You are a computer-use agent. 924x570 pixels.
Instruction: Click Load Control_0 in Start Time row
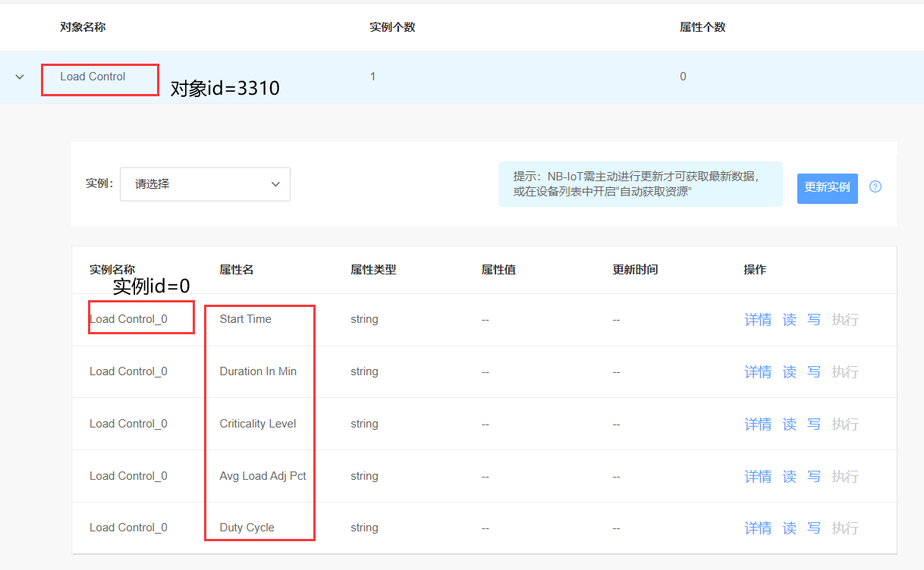point(128,319)
